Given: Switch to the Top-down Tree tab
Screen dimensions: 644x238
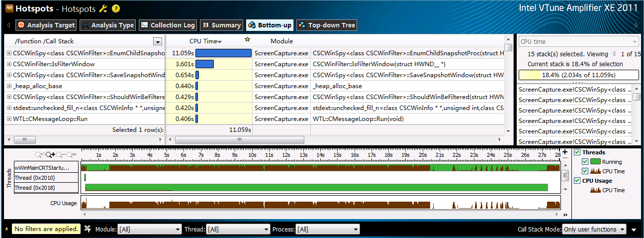Looking at the screenshot, I should (x=327, y=25).
